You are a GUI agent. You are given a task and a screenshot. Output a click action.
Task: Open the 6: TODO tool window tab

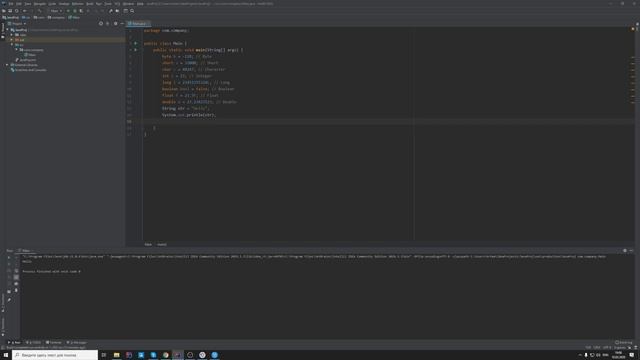(x=33, y=342)
